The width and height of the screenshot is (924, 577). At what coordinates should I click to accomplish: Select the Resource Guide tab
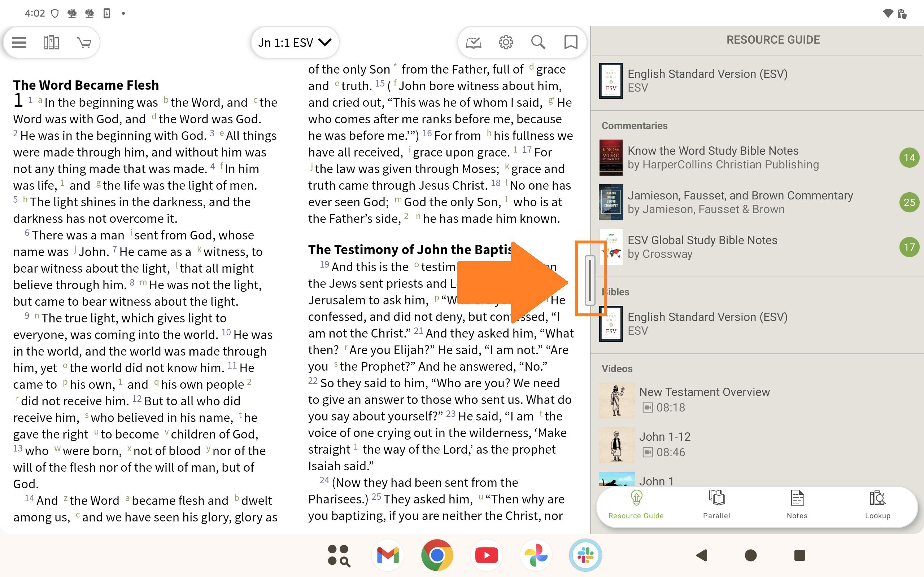pyautogui.click(x=636, y=505)
